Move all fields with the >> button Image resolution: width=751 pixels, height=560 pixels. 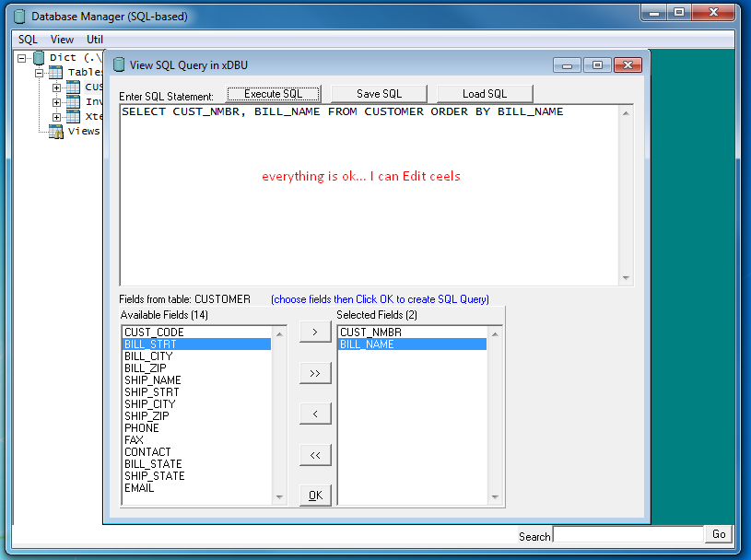click(315, 373)
